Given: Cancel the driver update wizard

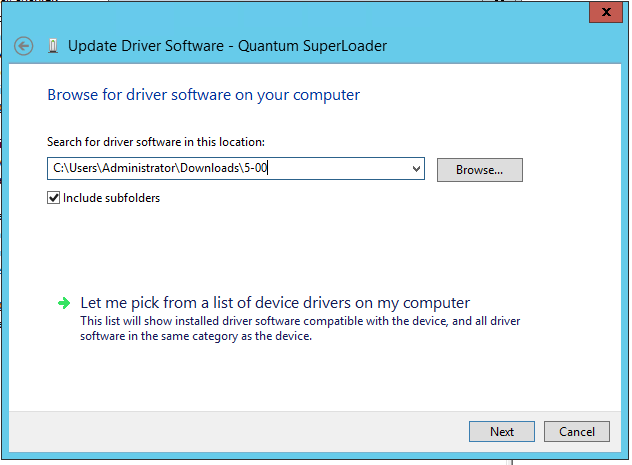Looking at the screenshot, I should (577, 432).
